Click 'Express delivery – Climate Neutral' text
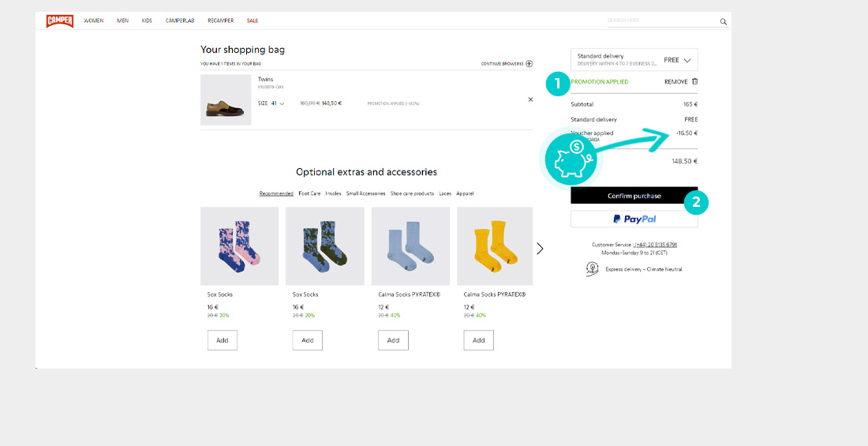The height and width of the screenshot is (446, 868). (645, 269)
